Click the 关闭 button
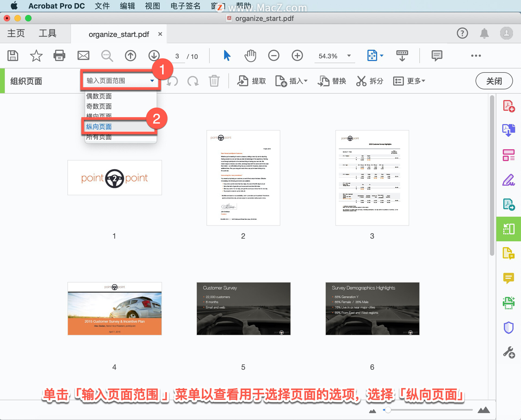This screenshot has width=521, height=420. point(494,81)
